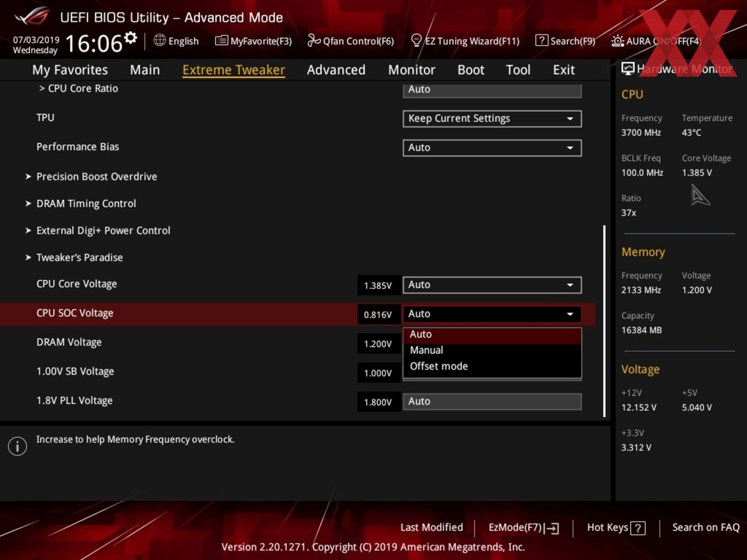Open CPU Core Voltage dropdown
Viewport: 747px width, 560px height.
tap(492, 285)
